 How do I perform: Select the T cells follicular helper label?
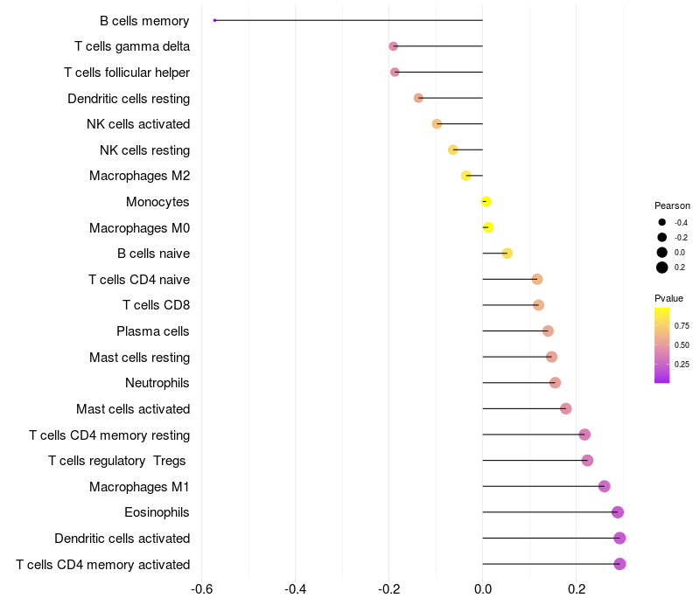point(127,73)
